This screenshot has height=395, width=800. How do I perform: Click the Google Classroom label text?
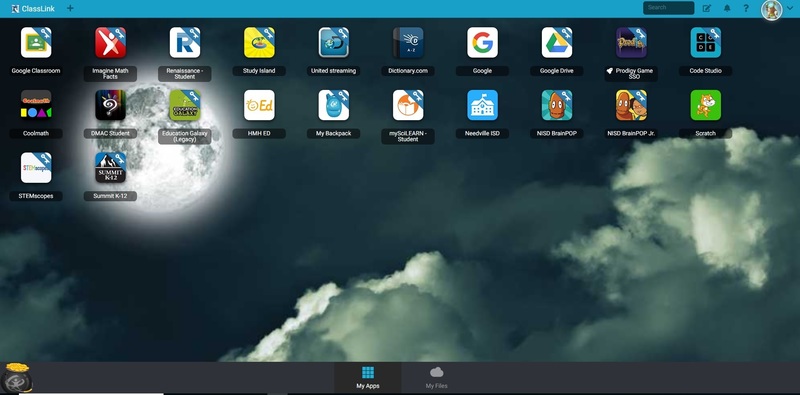coord(36,71)
